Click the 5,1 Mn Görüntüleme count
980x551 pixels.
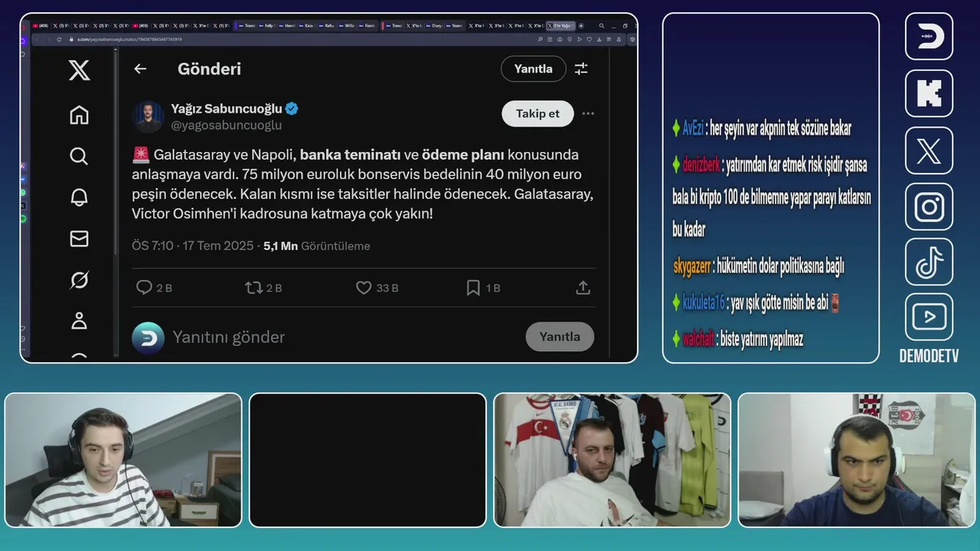click(317, 246)
